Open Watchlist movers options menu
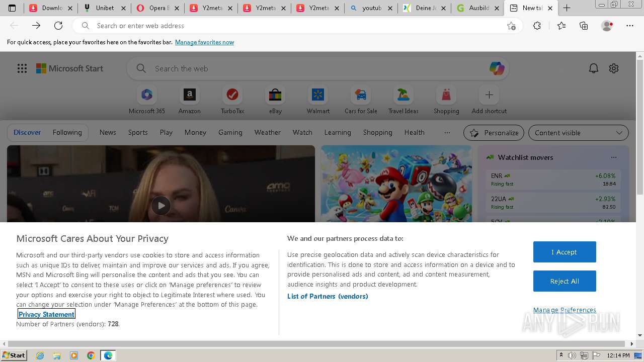644x362 pixels. (614, 157)
